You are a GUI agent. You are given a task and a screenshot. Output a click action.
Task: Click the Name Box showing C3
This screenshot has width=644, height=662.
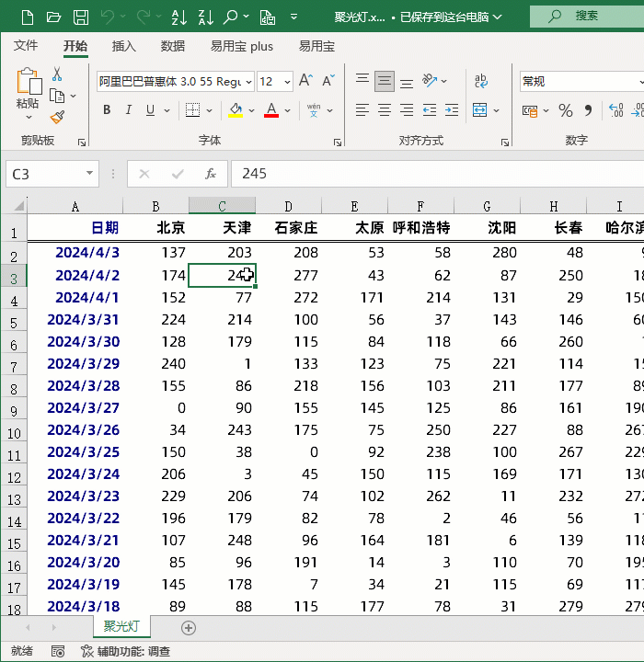tap(52, 174)
